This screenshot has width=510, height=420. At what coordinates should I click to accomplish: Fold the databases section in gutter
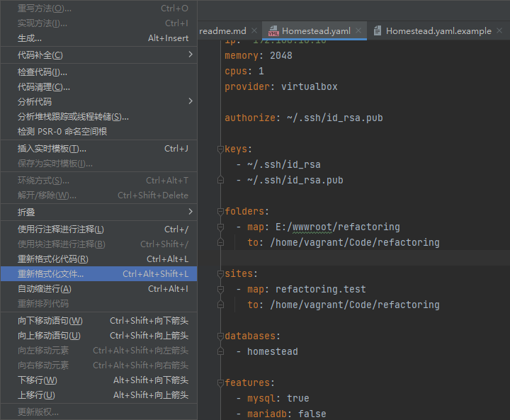tap(220, 336)
